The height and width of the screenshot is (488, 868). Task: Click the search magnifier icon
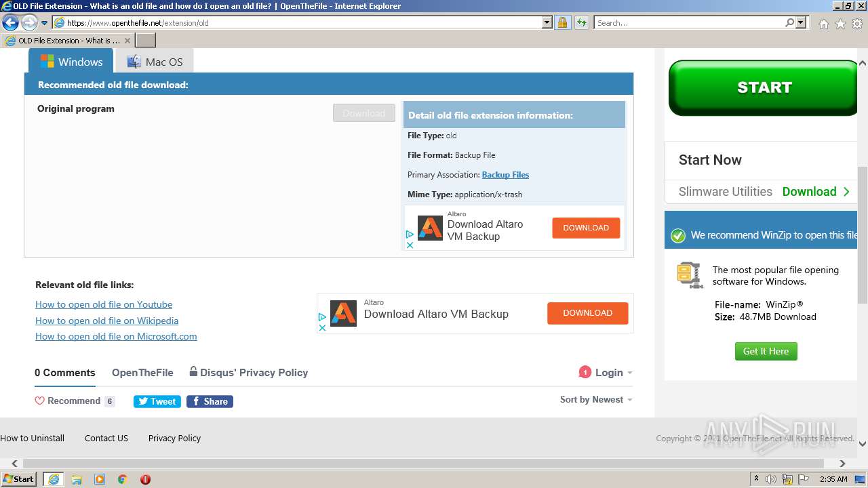click(x=789, y=22)
